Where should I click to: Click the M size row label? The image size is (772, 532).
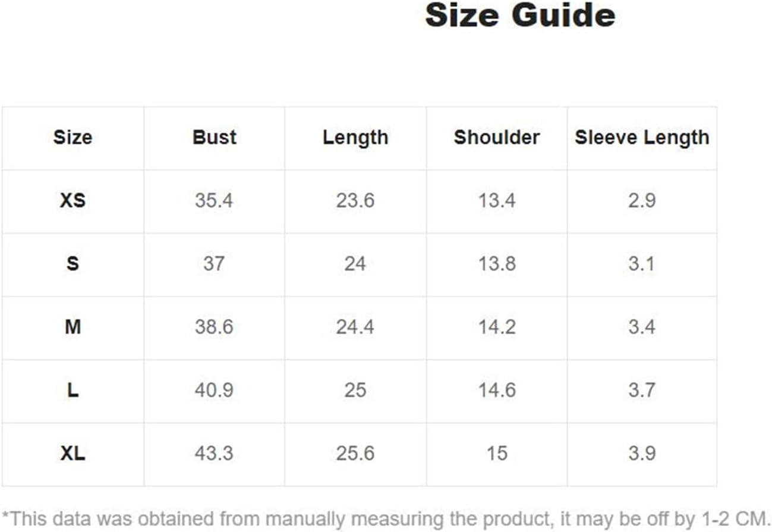point(73,326)
